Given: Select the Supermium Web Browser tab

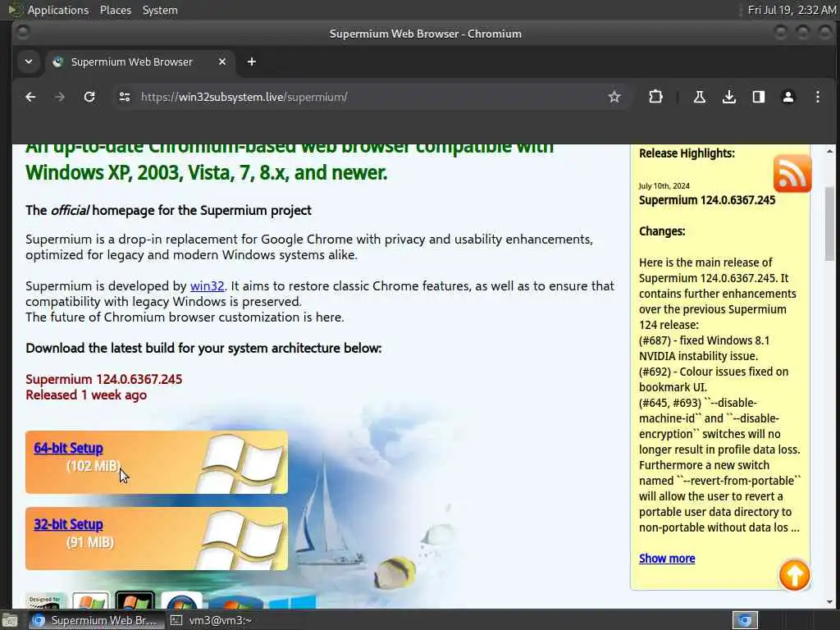Looking at the screenshot, I should coord(139,62).
